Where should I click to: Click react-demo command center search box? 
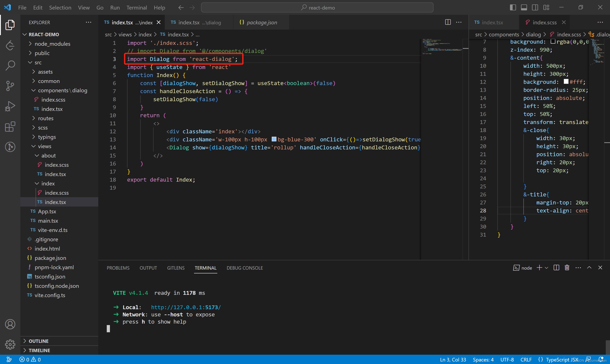[317, 8]
